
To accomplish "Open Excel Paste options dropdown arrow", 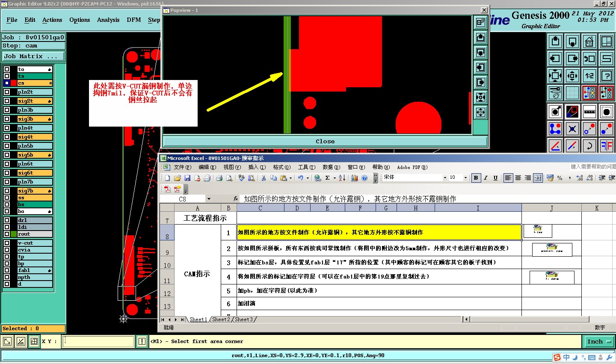I will point(290,178).
